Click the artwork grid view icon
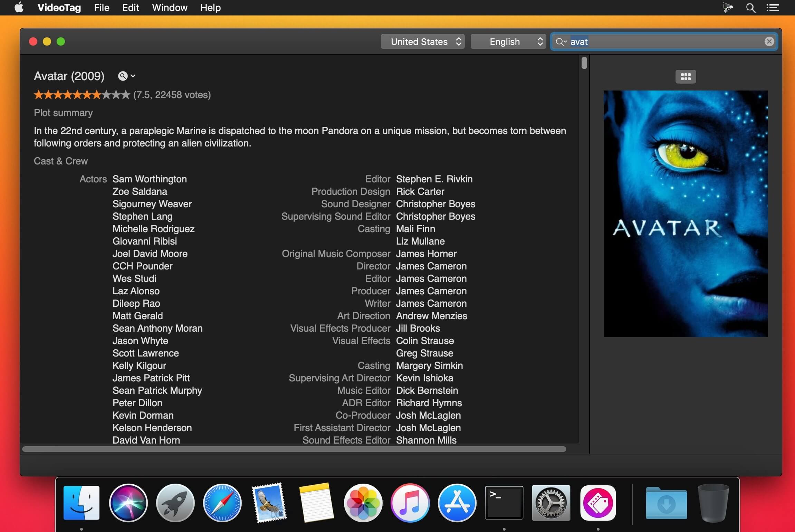 click(686, 76)
